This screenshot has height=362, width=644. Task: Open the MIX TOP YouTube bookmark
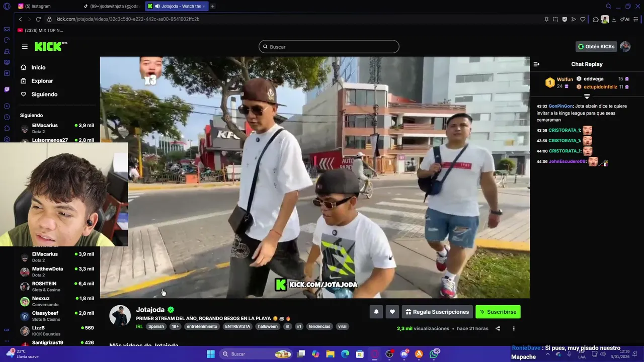(x=40, y=30)
